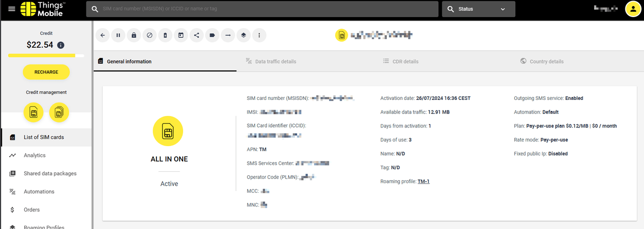Click the calendar icon in toolbar
The image size is (644, 229).
pyautogui.click(x=181, y=35)
